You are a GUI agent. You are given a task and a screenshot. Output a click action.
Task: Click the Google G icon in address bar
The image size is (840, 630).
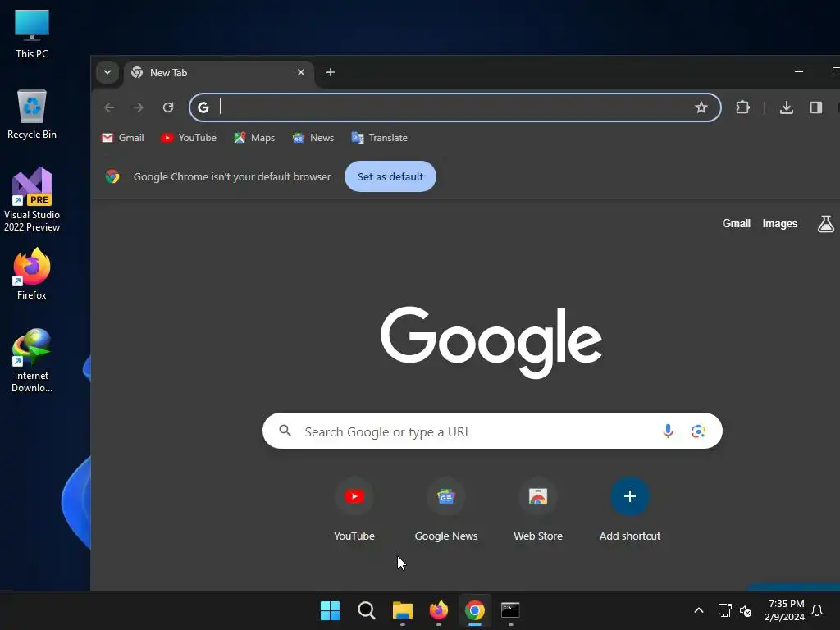point(203,107)
